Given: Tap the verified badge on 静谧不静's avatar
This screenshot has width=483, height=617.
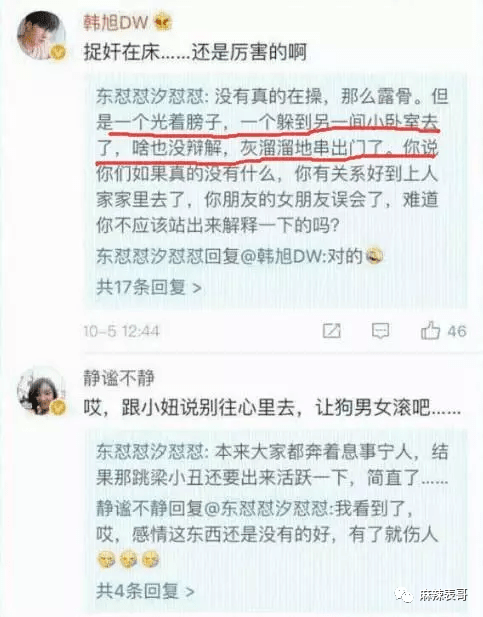Looking at the screenshot, I should coord(58,407).
